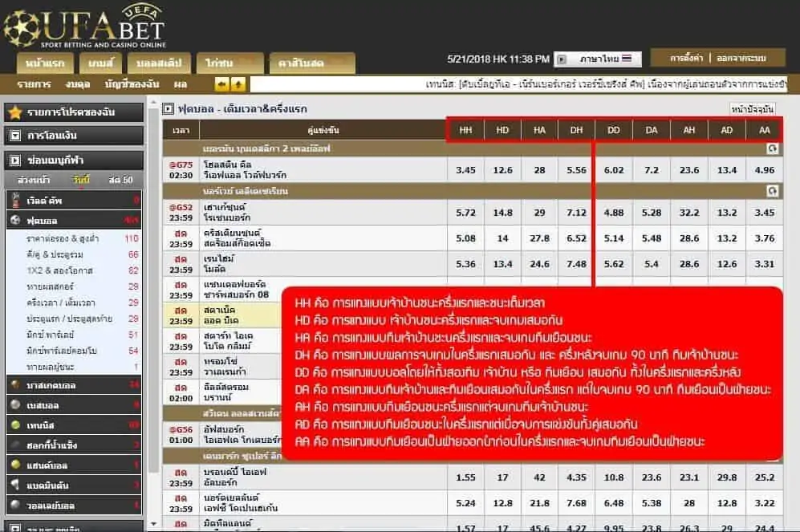Viewport: 800px width, 532px height.
Task: Choose the บาสเกตบอล ball icon
Action: pos(16,385)
